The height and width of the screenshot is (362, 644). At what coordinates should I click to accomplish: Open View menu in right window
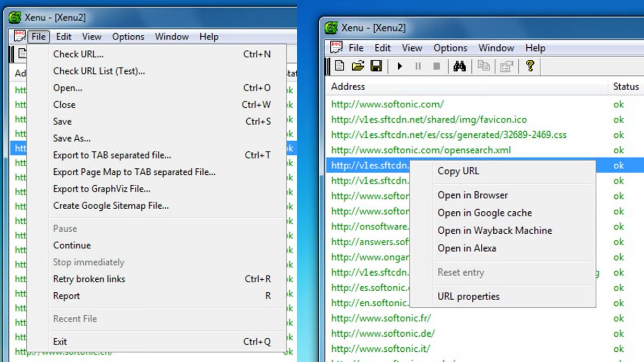[412, 48]
